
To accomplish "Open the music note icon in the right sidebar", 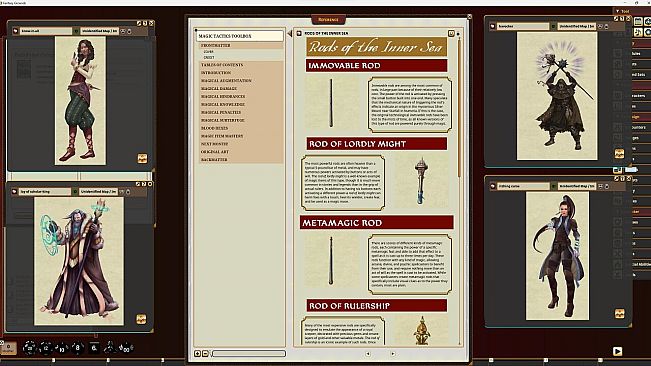I will [639, 32].
